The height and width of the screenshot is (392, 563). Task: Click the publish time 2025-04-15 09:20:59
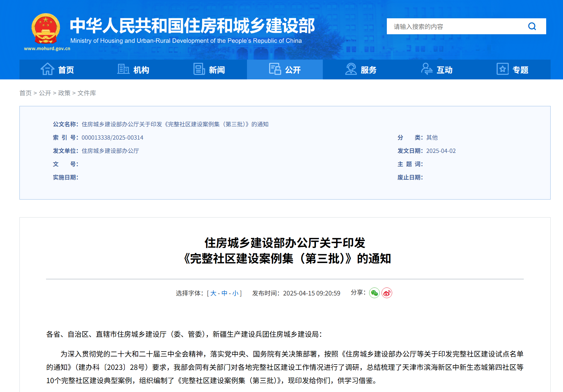tap(312, 293)
